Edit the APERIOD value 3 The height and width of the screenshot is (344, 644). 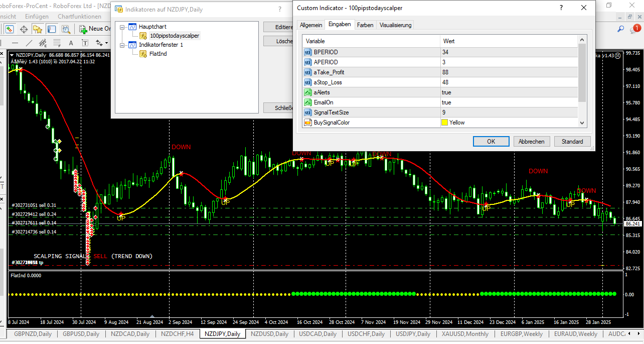click(509, 62)
